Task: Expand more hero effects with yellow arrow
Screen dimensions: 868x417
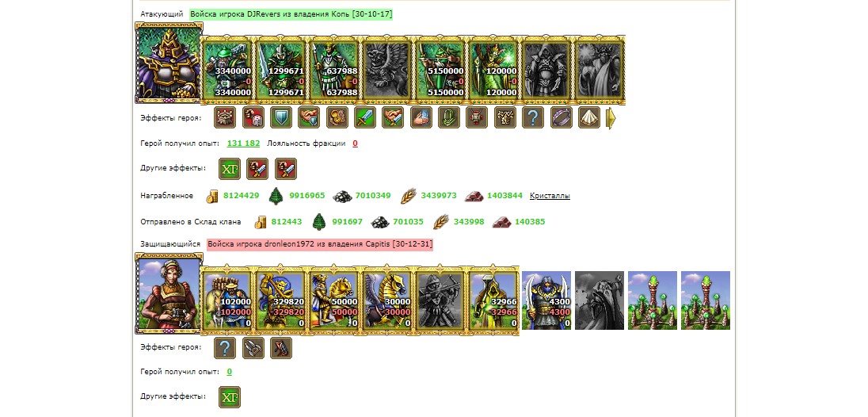Action: click(x=611, y=118)
